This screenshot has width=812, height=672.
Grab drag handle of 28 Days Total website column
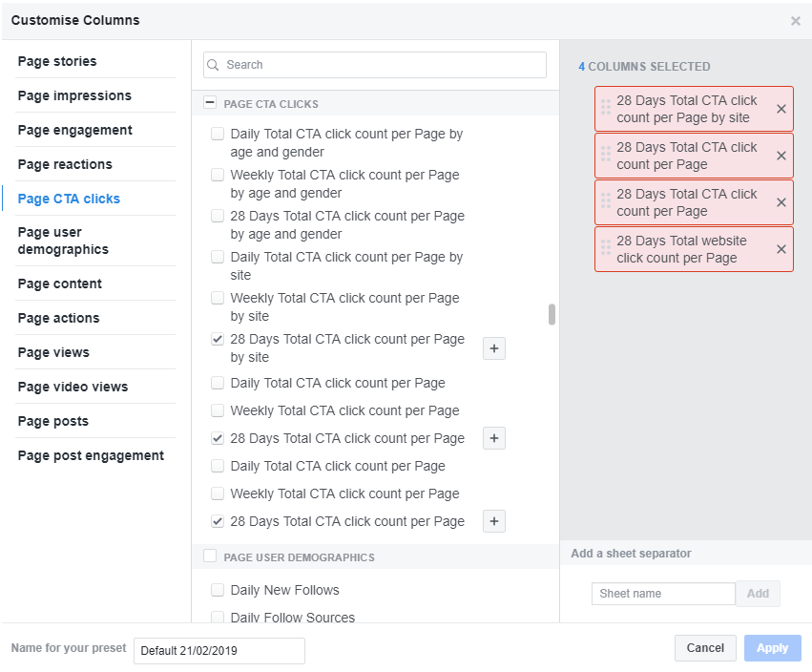605,249
